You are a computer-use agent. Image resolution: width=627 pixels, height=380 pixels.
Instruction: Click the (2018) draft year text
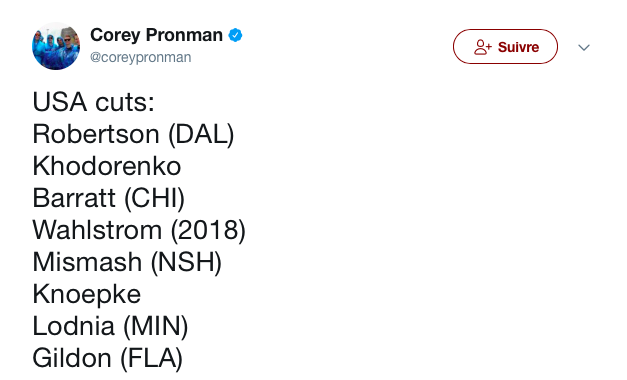click(x=208, y=230)
